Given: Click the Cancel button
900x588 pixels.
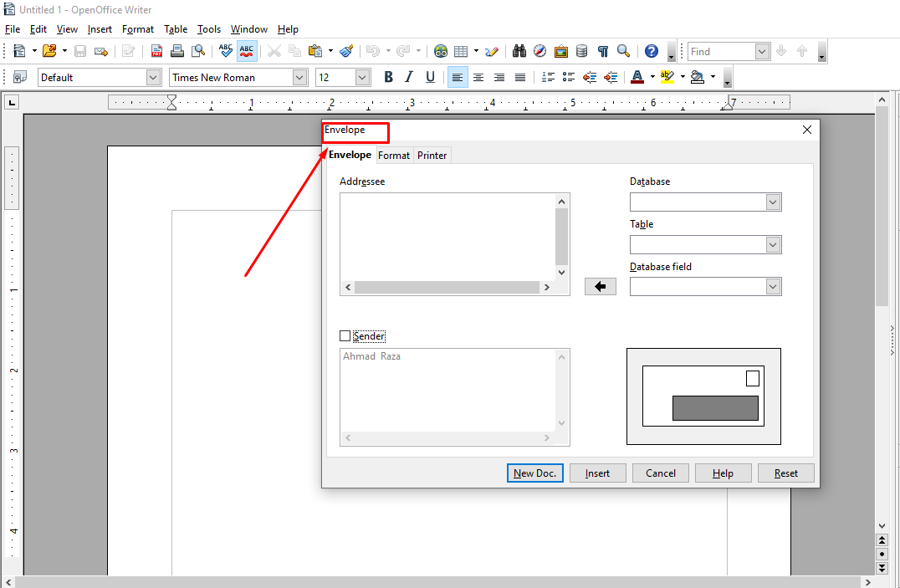Looking at the screenshot, I should pyautogui.click(x=661, y=473).
